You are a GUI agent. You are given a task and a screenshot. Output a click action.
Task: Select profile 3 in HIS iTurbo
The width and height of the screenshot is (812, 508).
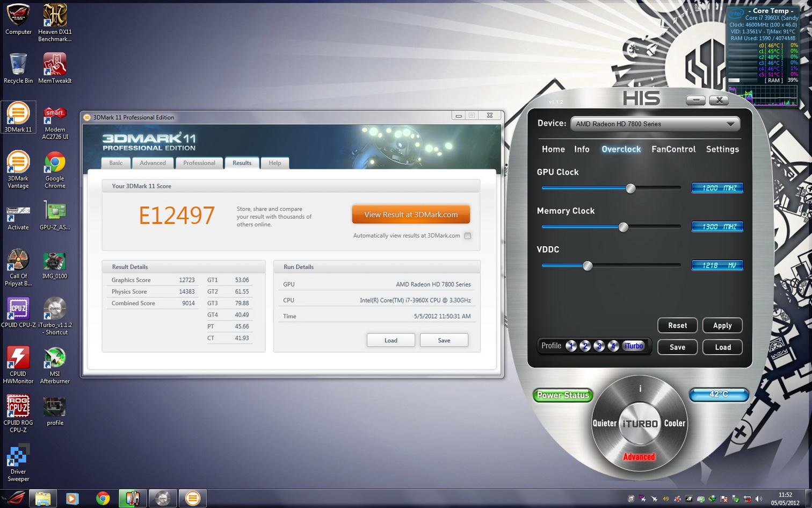click(x=599, y=346)
